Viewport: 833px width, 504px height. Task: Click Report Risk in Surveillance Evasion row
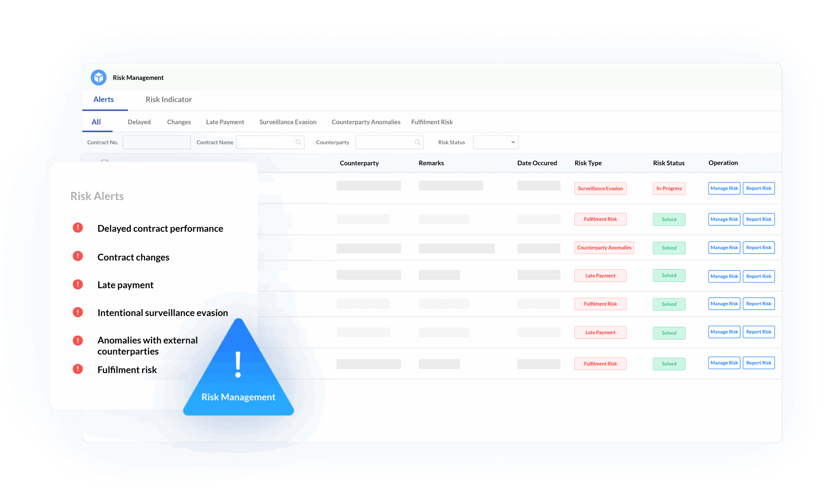point(758,188)
